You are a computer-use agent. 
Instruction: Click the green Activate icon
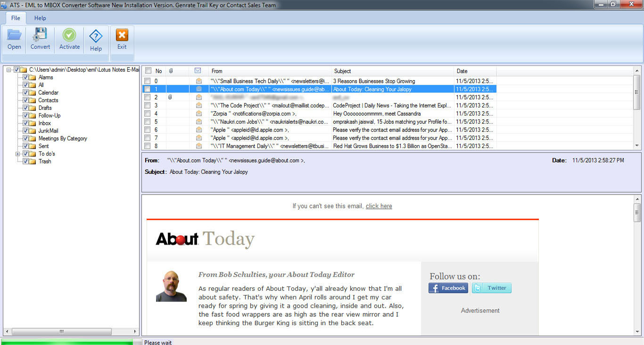[x=69, y=35]
